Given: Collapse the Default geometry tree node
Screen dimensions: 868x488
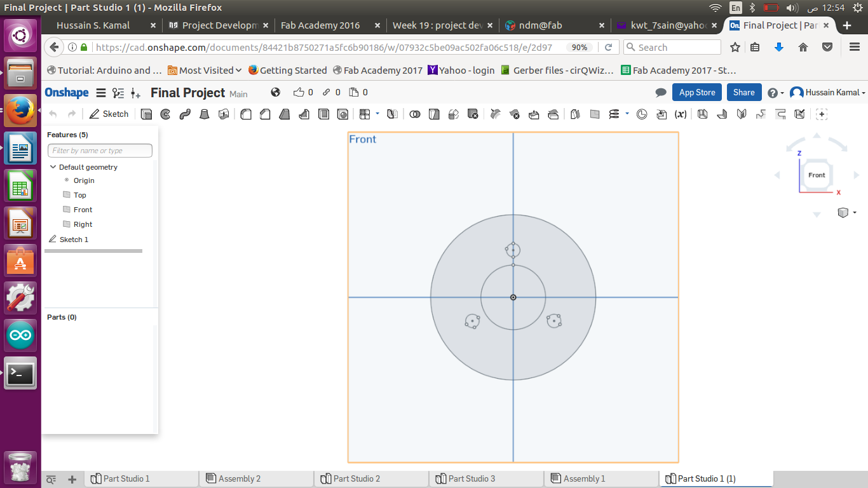Looking at the screenshot, I should [x=53, y=167].
